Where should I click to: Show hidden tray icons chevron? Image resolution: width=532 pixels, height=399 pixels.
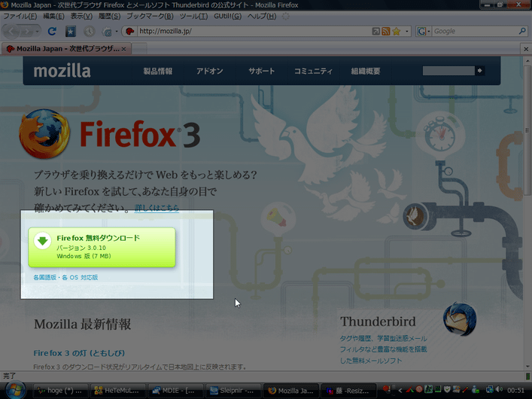point(400,391)
